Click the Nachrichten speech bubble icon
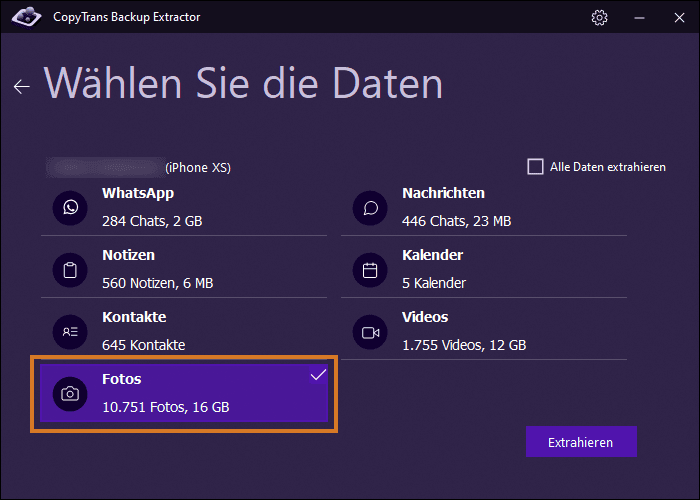Image resolution: width=700 pixels, height=500 pixels. click(370, 208)
